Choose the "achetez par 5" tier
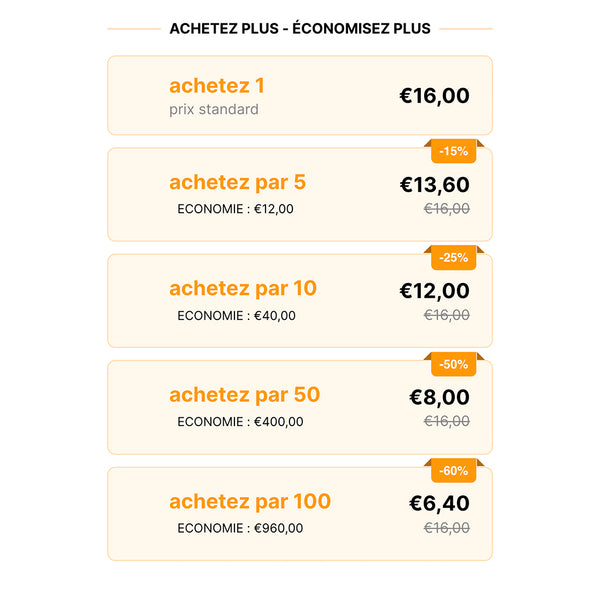 (238, 182)
